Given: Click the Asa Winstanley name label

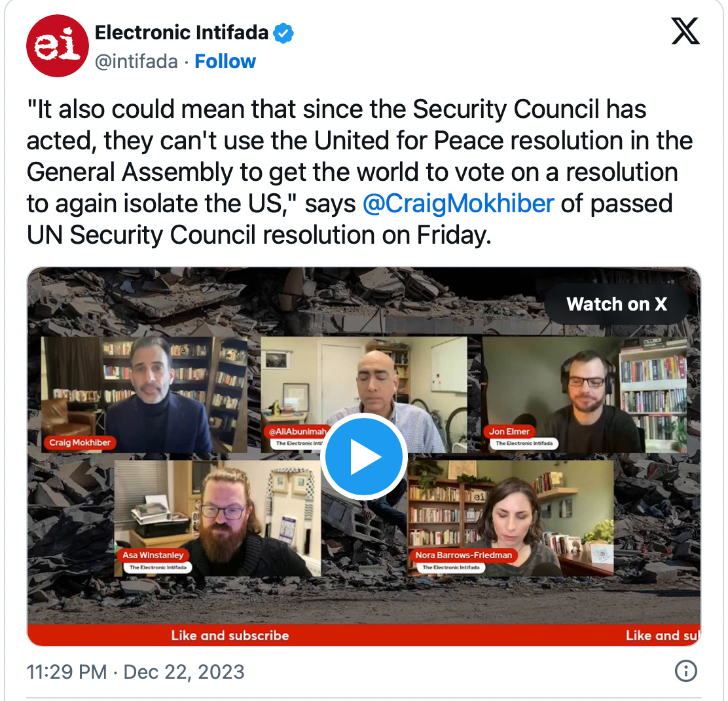Looking at the screenshot, I should point(153,555).
